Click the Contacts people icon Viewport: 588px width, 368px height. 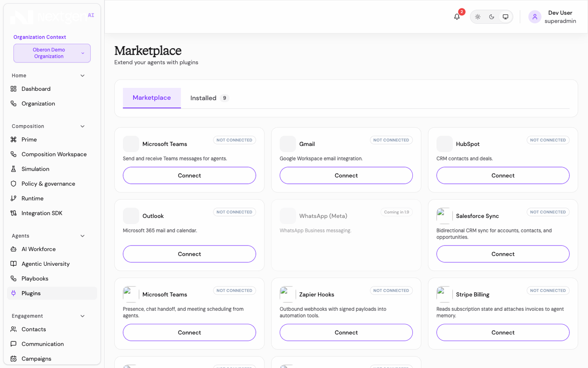click(x=13, y=329)
